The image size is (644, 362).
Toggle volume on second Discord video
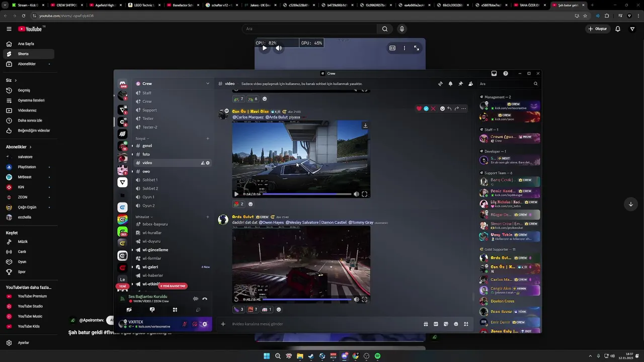pyautogui.click(x=356, y=299)
